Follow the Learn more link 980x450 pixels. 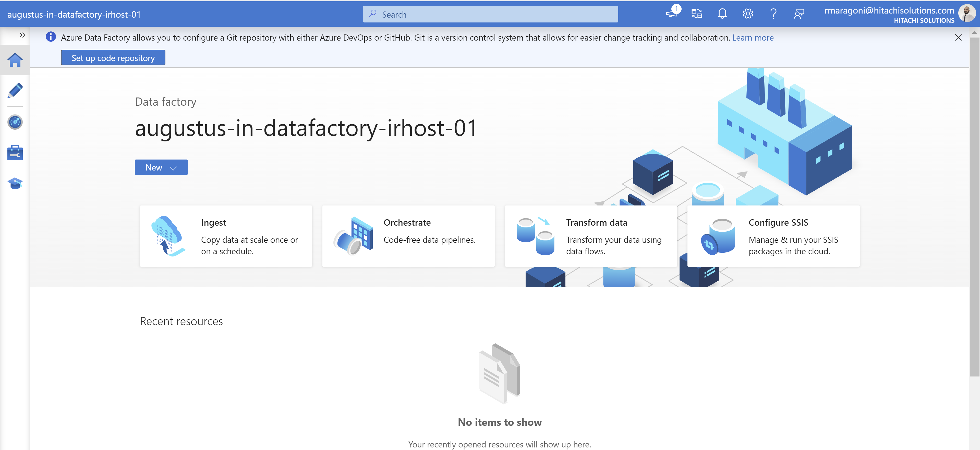753,38
